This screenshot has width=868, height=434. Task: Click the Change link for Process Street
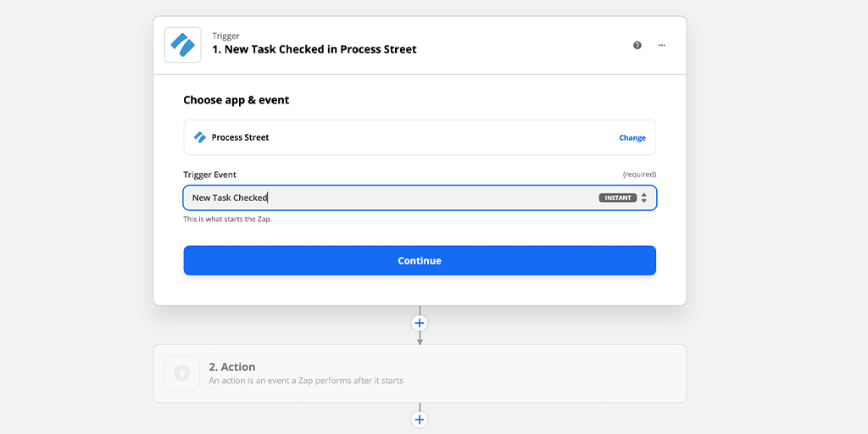pos(632,138)
